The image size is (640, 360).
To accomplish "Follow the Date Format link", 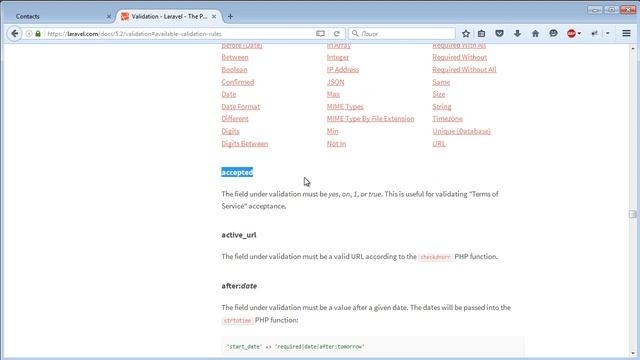I will pos(240,107).
